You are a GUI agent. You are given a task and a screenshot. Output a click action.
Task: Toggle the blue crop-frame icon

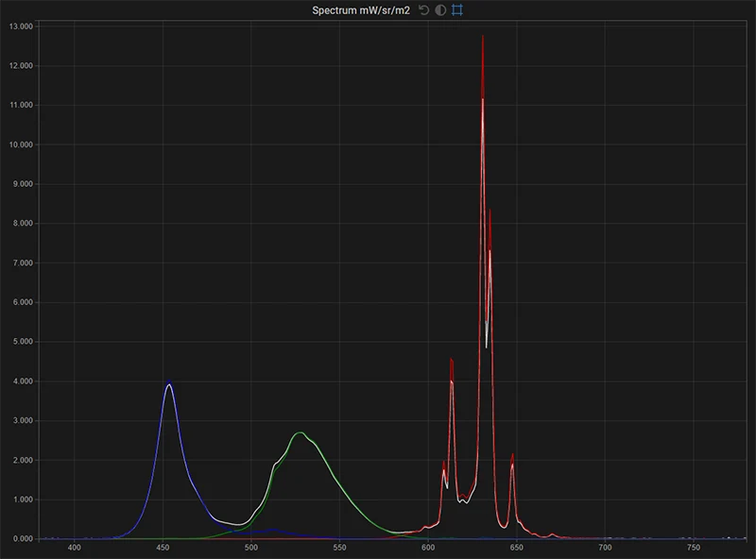(457, 10)
